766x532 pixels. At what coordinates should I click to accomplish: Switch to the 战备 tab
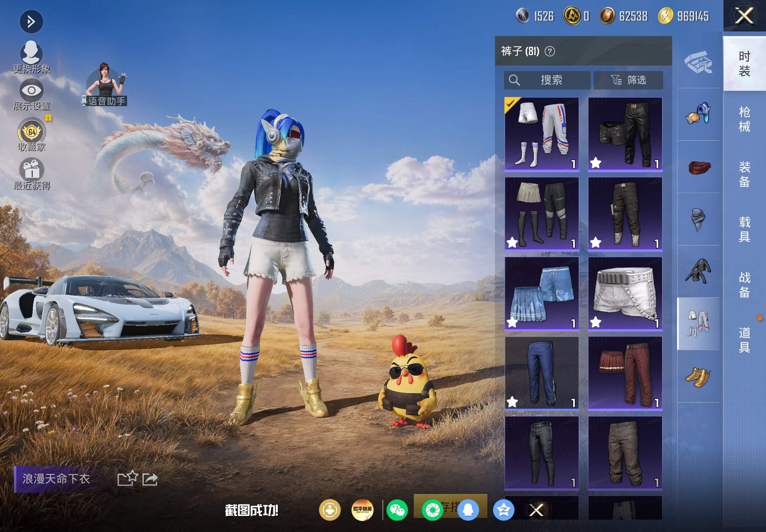(x=744, y=285)
